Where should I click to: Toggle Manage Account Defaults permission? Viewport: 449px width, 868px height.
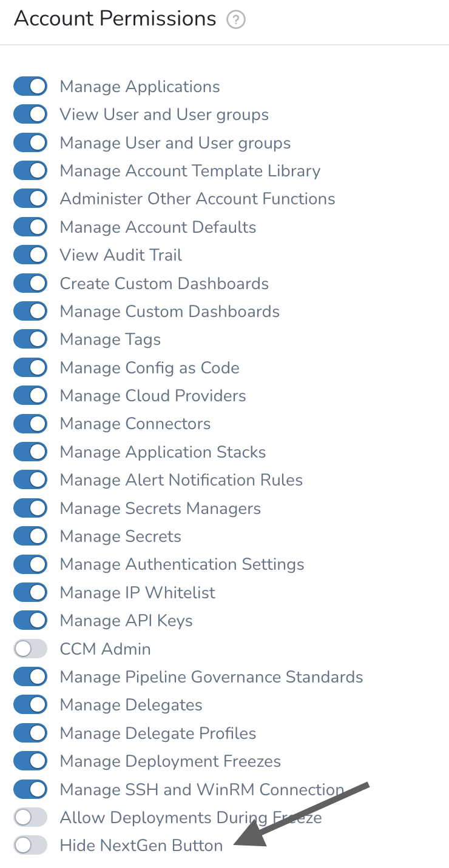[30, 227]
